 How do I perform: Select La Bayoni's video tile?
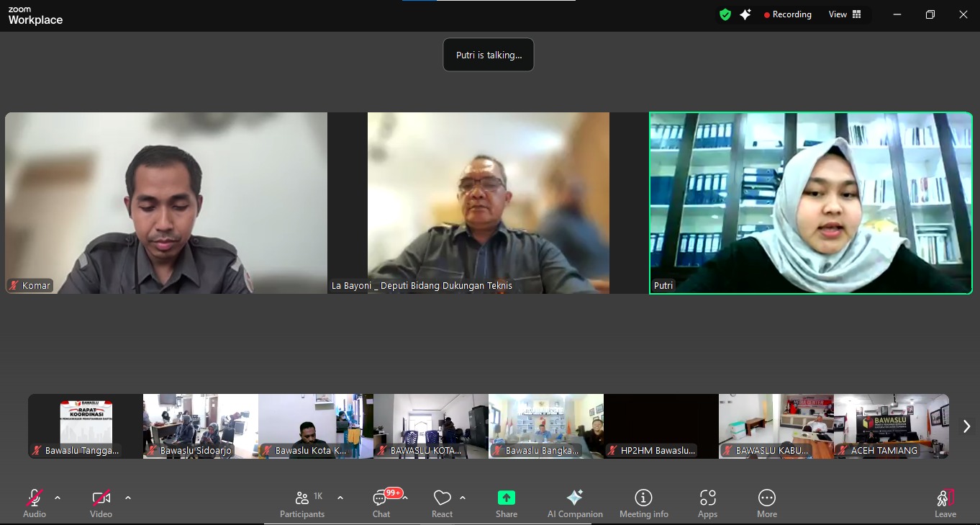point(489,203)
